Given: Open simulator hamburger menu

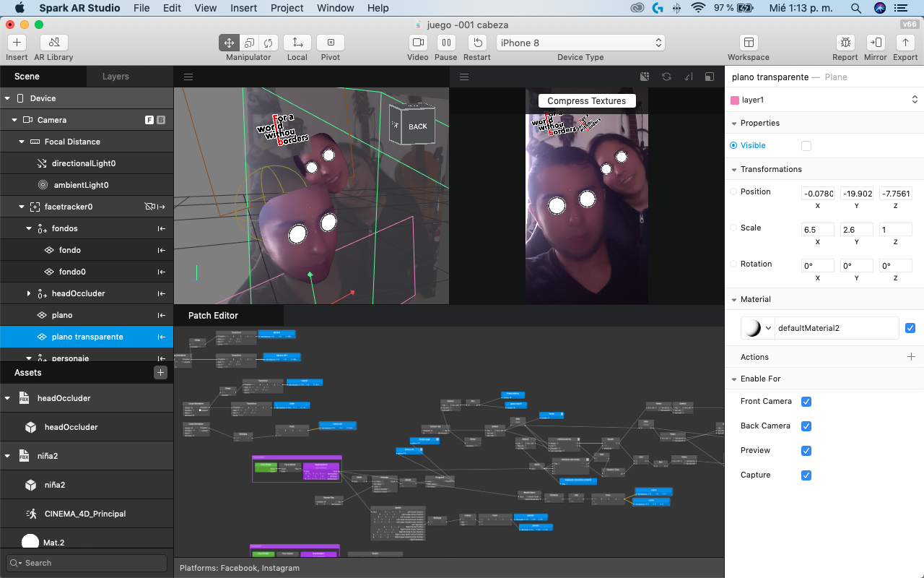Looking at the screenshot, I should (x=464, y=77).
